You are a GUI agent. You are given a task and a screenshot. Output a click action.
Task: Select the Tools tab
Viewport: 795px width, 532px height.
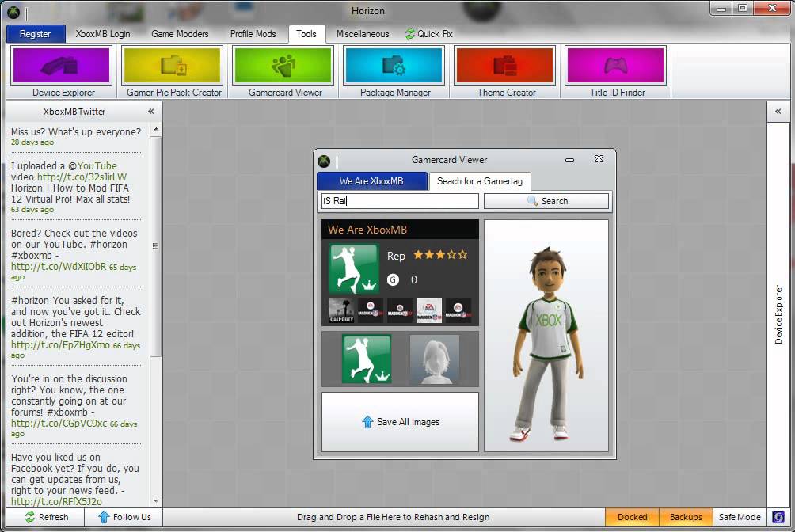(x=306, y=34)
